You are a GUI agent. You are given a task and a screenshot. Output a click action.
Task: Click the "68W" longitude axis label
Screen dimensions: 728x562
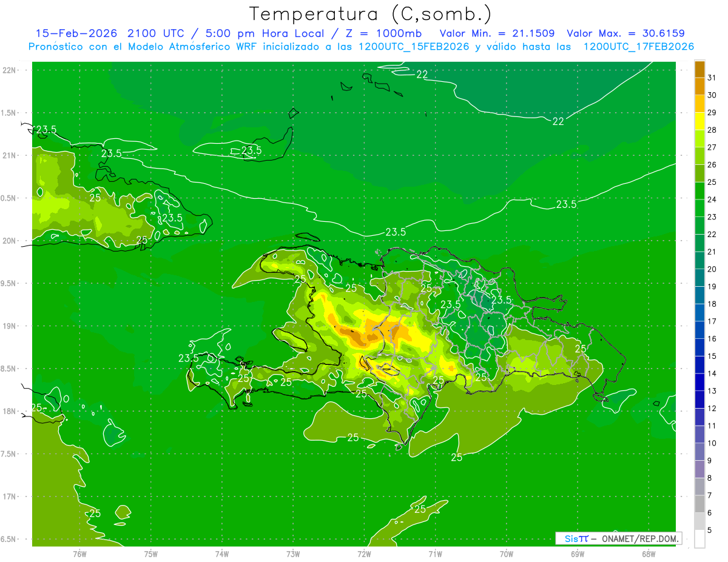tap(649, 554)
